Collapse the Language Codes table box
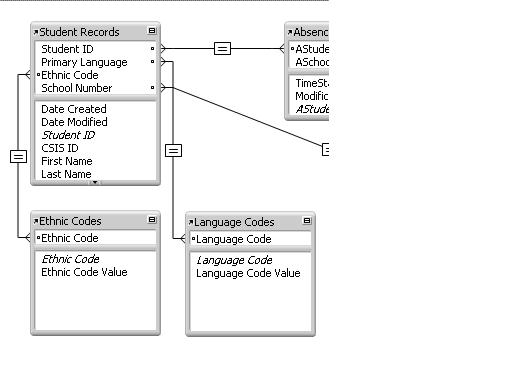512x384 pixels. point(307,221)
